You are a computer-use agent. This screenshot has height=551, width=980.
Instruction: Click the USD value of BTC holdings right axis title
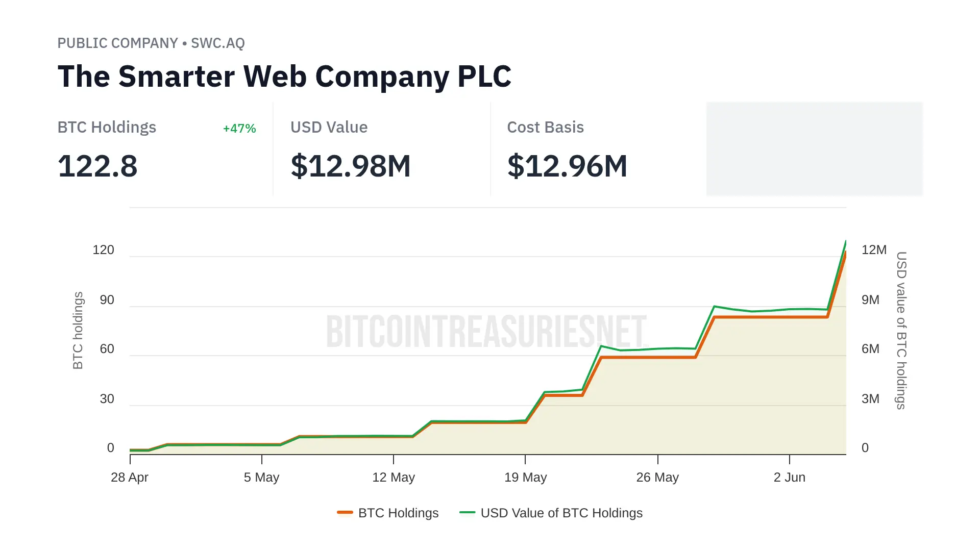(x=901, y=330)
